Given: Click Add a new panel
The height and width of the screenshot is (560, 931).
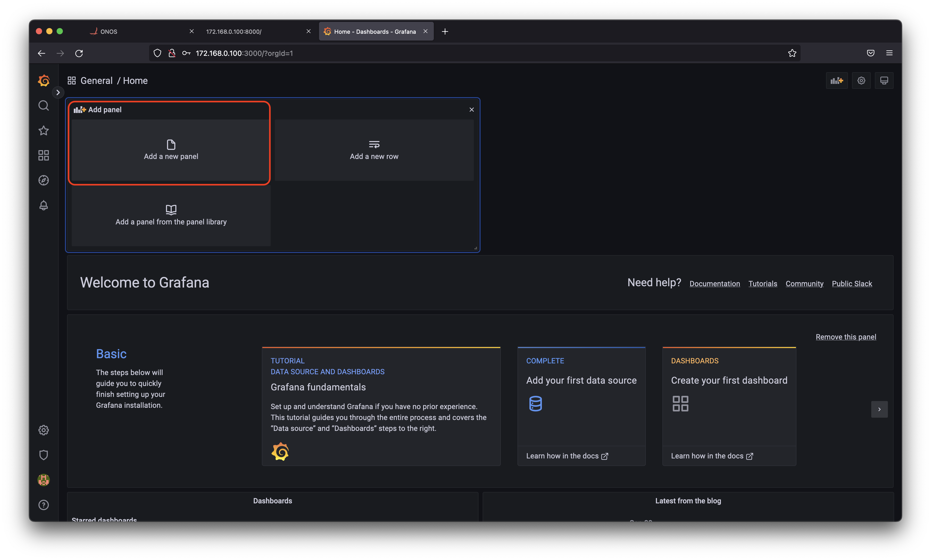Looking at the screenshot, I should (x=171, y=150).
